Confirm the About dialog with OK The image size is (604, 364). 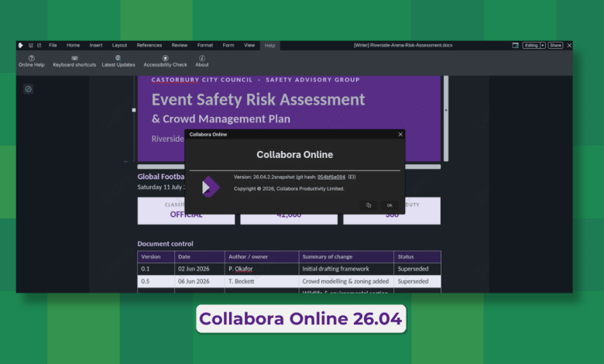(390, 205)
